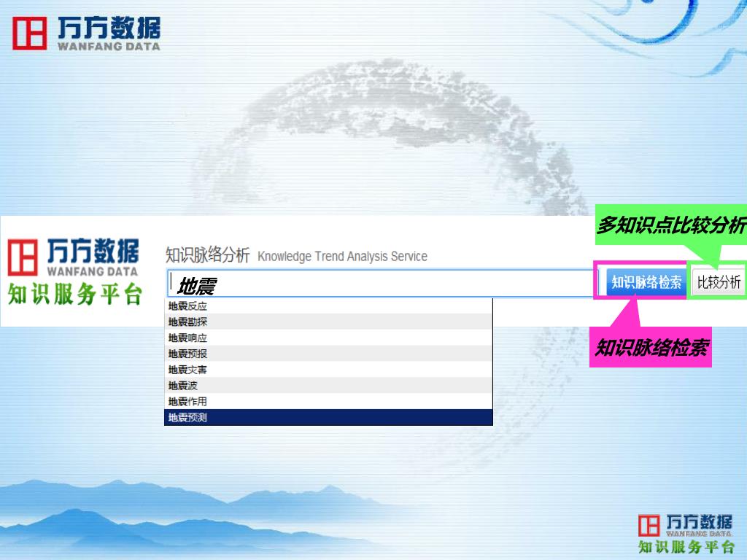Select suggestion 地震响应
The image size is (747, 560).
(x=328, y=338)
